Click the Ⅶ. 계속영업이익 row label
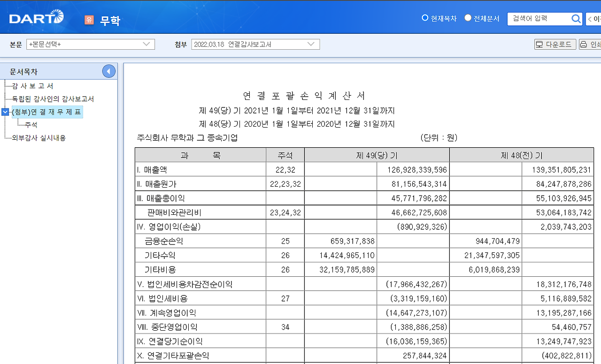The image size is (601, 364). click(166, 313)
